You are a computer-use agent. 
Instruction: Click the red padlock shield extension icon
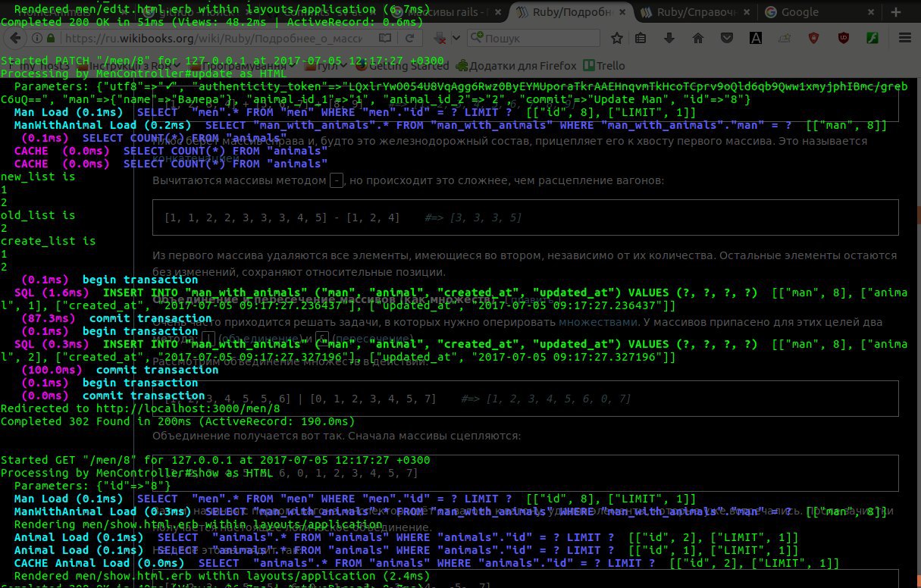813,38
